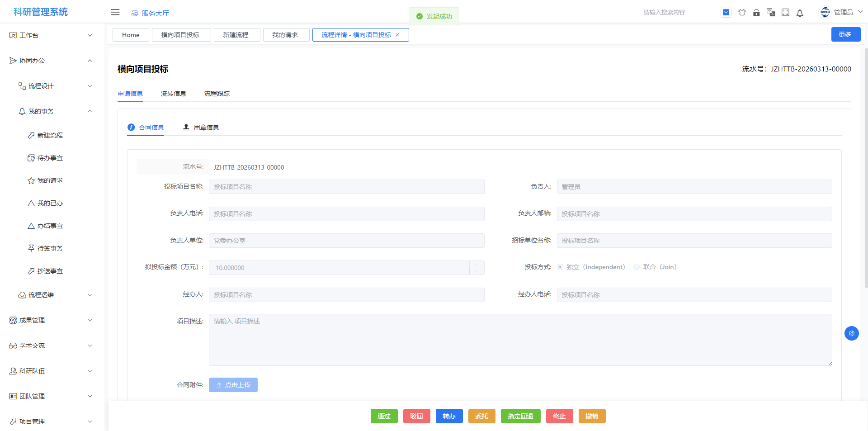
Task: Switch to the 用章信息 tab
Action: pos(201,128)
